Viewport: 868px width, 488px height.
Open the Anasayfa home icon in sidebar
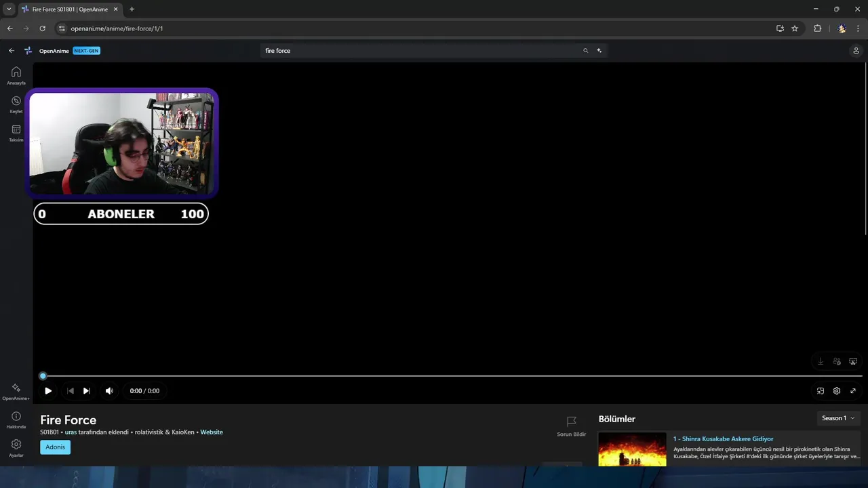16,72
